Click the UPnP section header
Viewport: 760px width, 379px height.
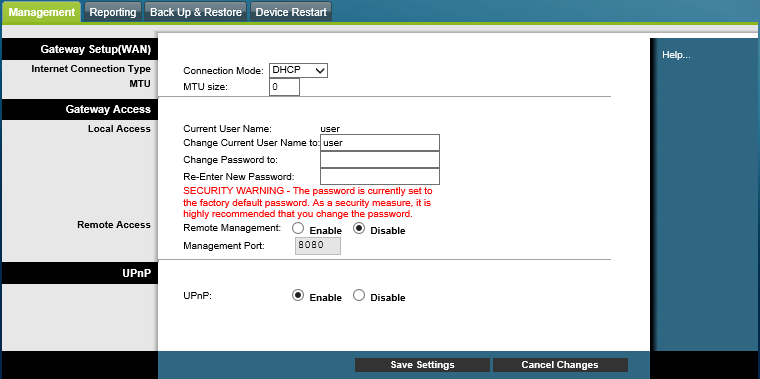(x=80, y=273)
